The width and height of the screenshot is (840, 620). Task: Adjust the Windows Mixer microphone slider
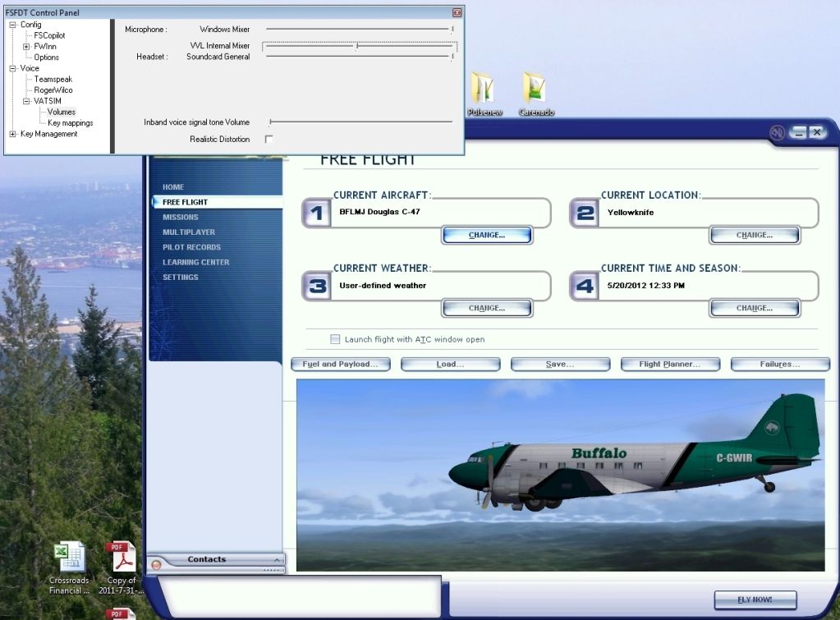[x=360, y=29]
